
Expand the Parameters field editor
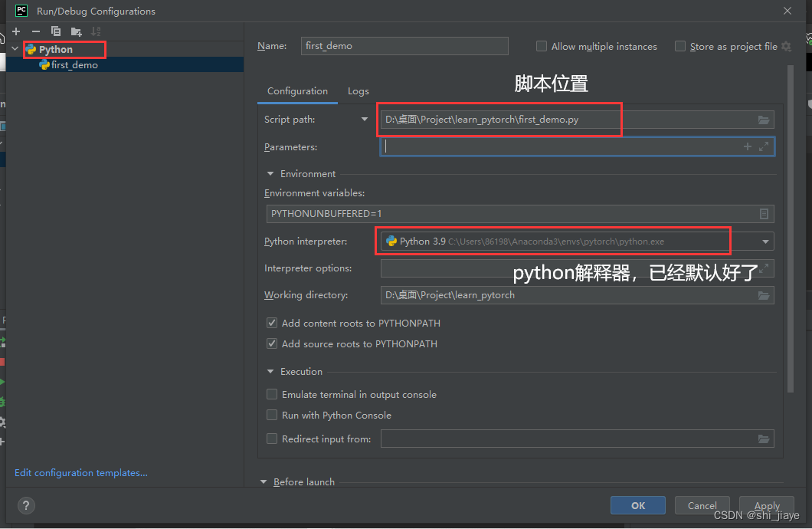click(763, 146)
